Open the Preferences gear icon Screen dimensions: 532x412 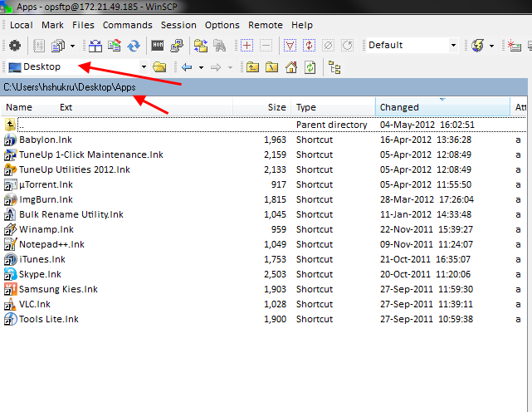pyautogui.click(x=15, y=45)
